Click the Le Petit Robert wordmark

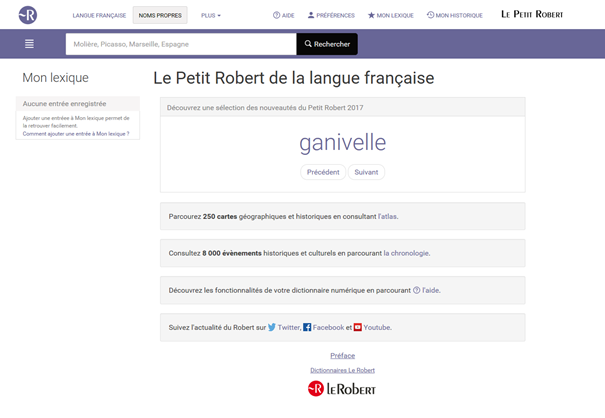[532, 15]
